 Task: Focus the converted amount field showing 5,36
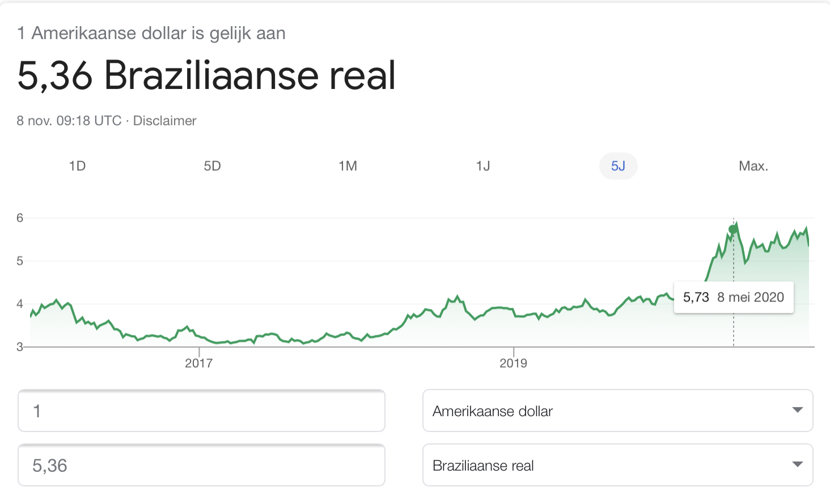coord(201,465)
